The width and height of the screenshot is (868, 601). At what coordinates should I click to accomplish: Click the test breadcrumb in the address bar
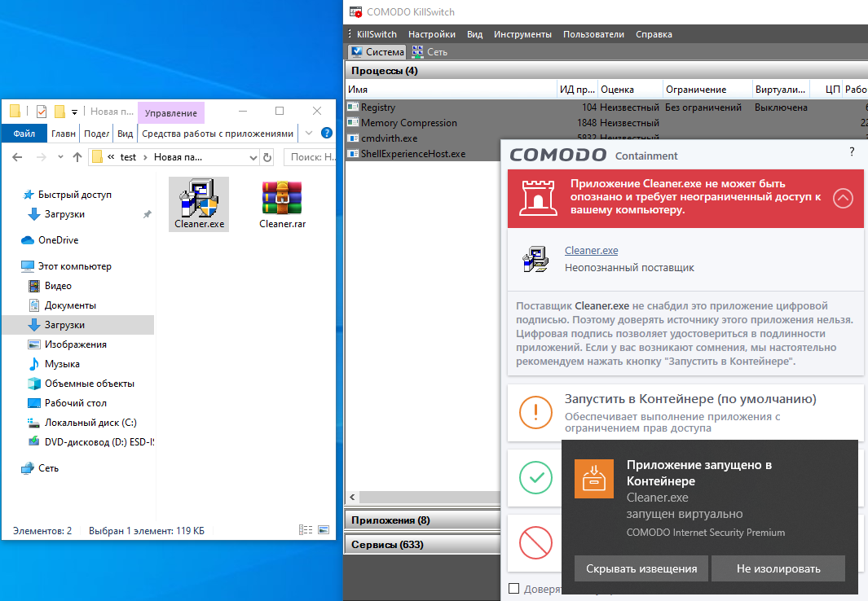128,157
